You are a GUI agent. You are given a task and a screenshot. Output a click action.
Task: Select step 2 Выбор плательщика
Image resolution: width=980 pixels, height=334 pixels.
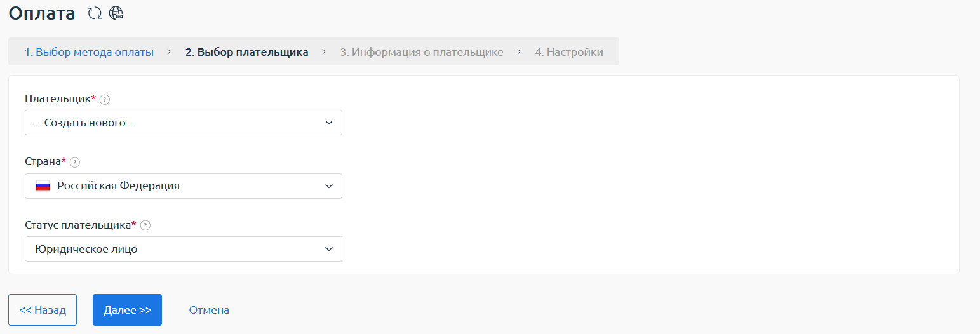(x=246, y=52)
